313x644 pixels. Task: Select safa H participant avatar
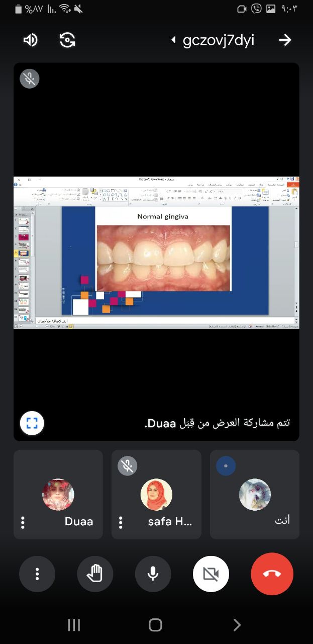156,495
